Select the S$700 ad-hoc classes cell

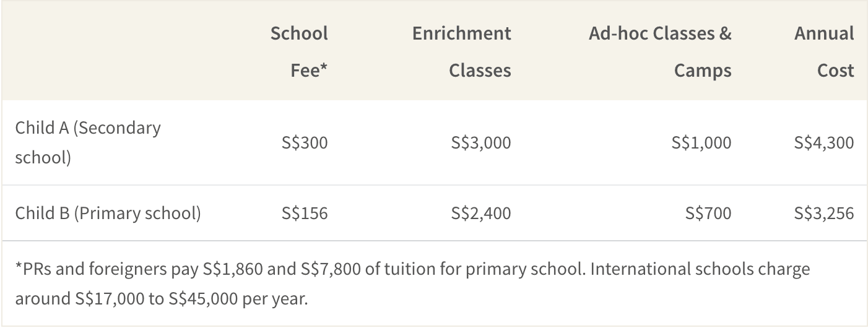708,214
